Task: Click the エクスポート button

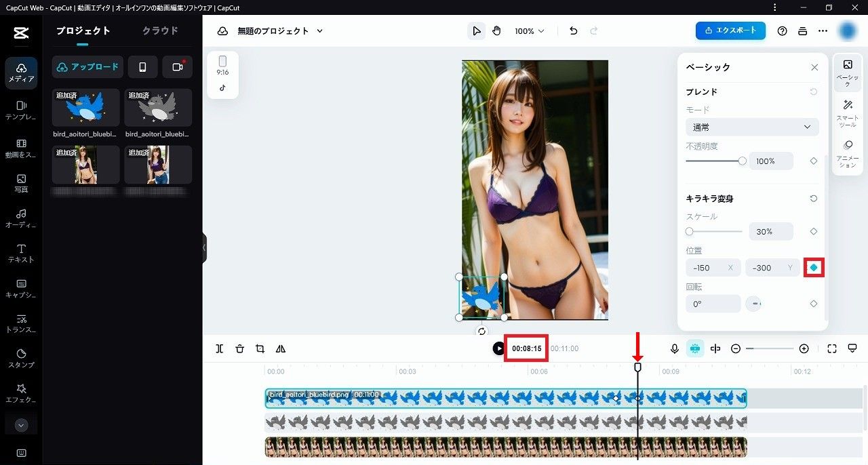Action: (730, 31)
